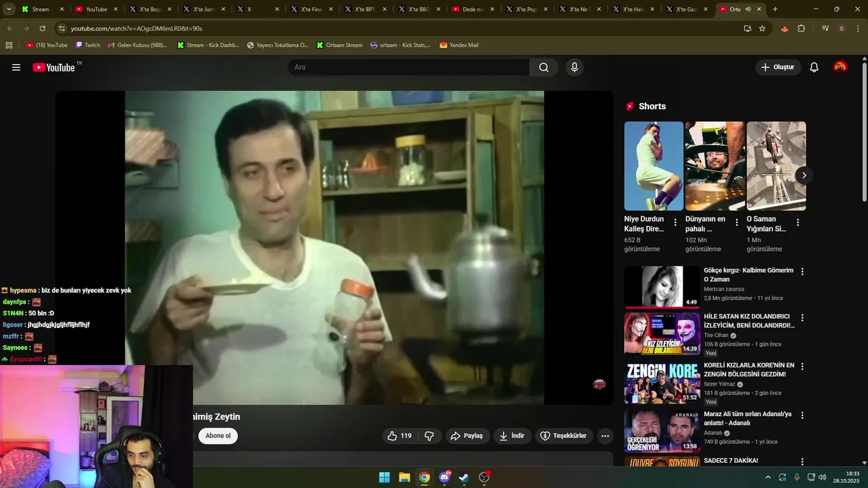Click the İndir download button

pos(512,436)
